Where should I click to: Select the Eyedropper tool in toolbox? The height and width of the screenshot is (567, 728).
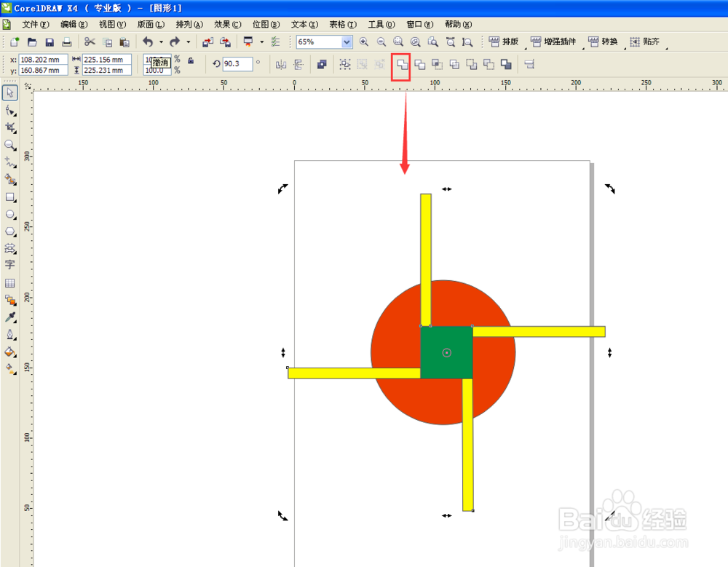pos(9,317)
